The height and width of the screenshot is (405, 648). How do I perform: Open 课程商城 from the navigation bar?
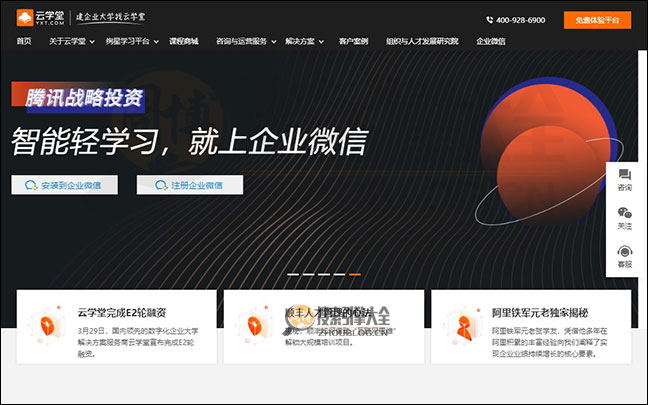coord(184,41)
